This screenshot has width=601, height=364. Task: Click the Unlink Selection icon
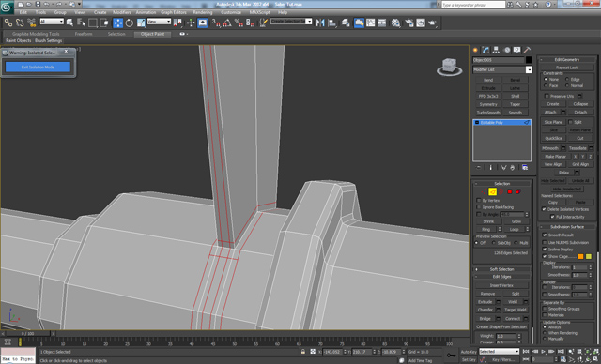(20, 23)
